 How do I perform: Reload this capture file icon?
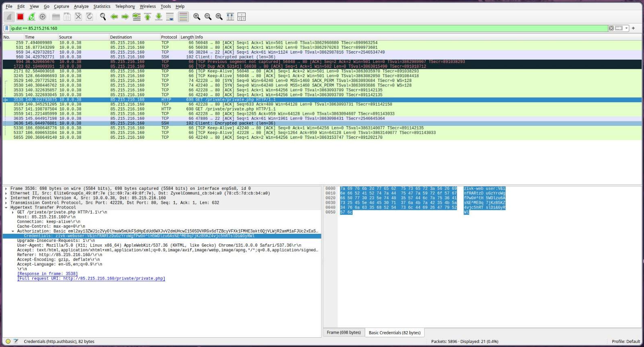pyautogui.click(x=90, y=17)
